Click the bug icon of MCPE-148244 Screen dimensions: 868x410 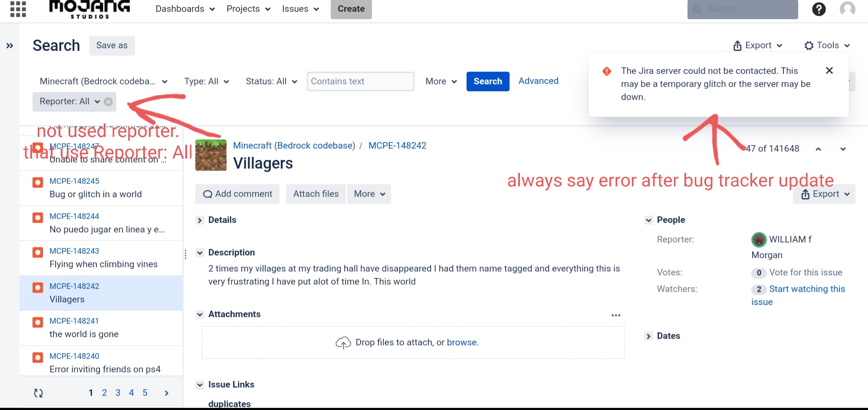tap(38, 217)
